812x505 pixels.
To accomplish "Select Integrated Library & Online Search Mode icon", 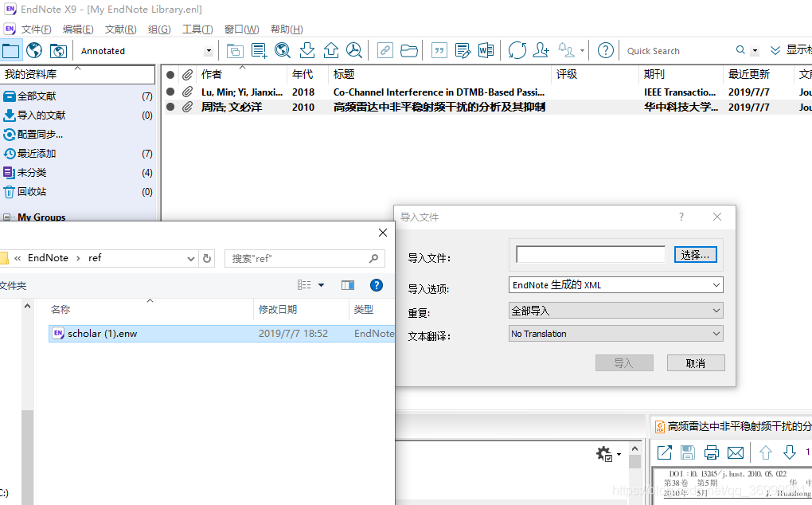I will [x=58, y=51].
